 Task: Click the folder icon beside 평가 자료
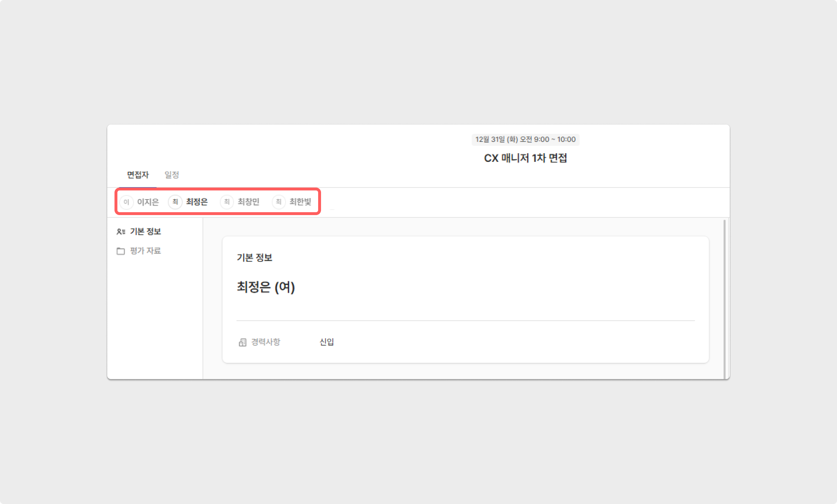pos(121,251)
